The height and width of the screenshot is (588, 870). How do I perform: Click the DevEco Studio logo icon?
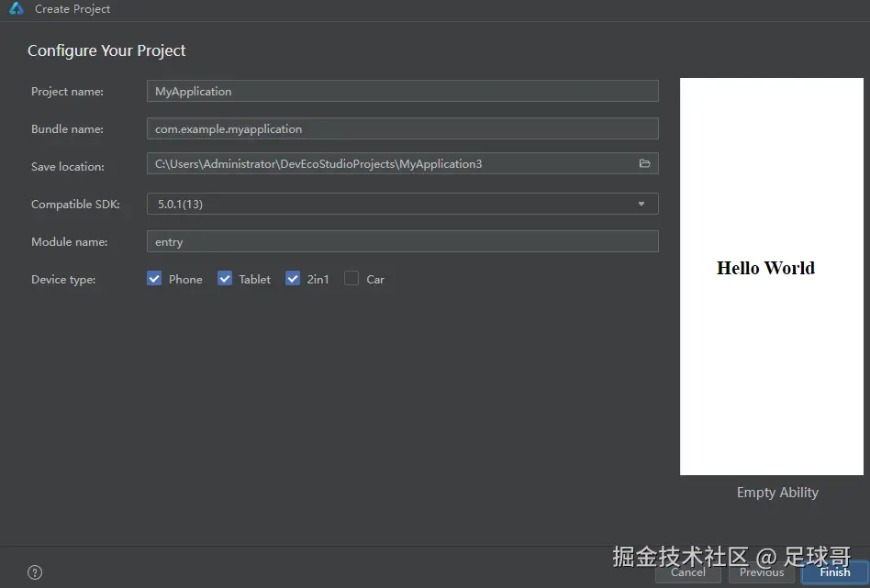(x=17, y=8)
